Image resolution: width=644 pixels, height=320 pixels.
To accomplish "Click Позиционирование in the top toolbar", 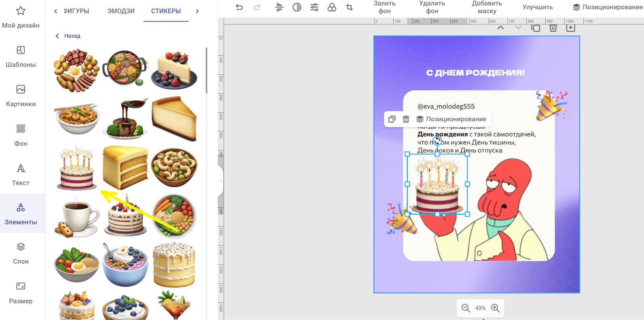I will [x=608, y=7].
